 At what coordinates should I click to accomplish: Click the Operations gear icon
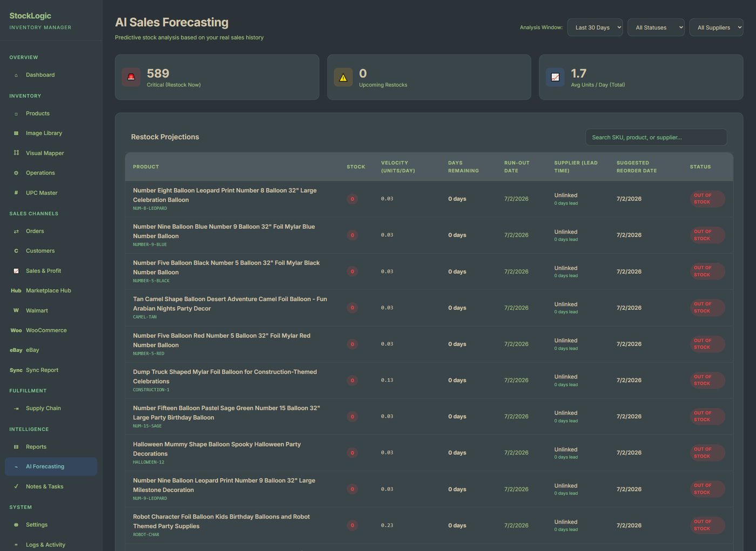click(x=16, y=173)
